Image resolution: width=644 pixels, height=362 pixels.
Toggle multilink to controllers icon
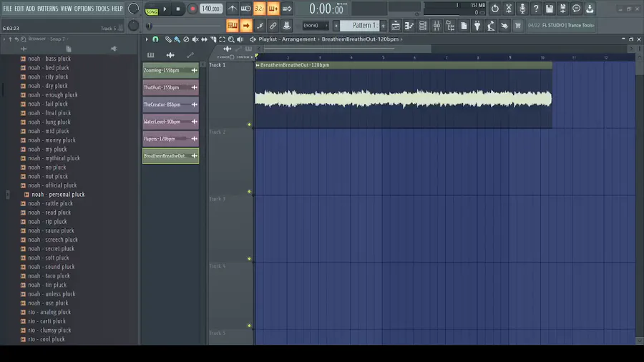(x=273, y=26)
